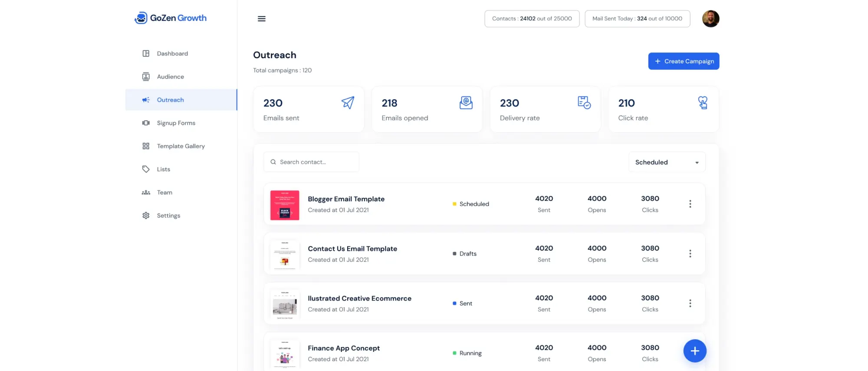The image size is (868, 371).
Task: Click the Click rate pointer icon
Action: tap(703, 103)
